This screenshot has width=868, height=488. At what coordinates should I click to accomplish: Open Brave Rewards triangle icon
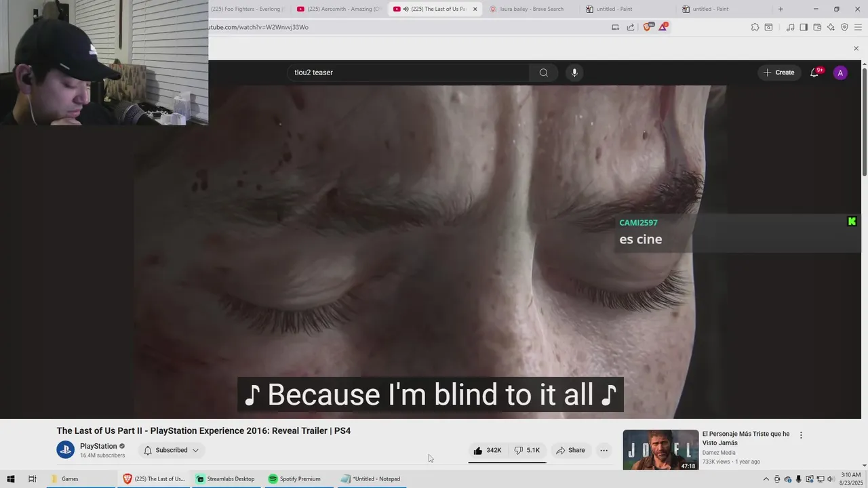point(663,27)
